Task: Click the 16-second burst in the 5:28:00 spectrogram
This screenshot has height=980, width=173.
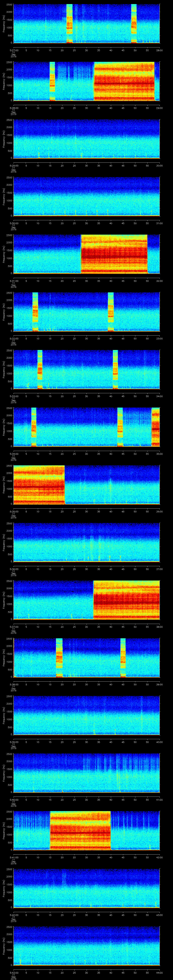Action: coord(52,81)
